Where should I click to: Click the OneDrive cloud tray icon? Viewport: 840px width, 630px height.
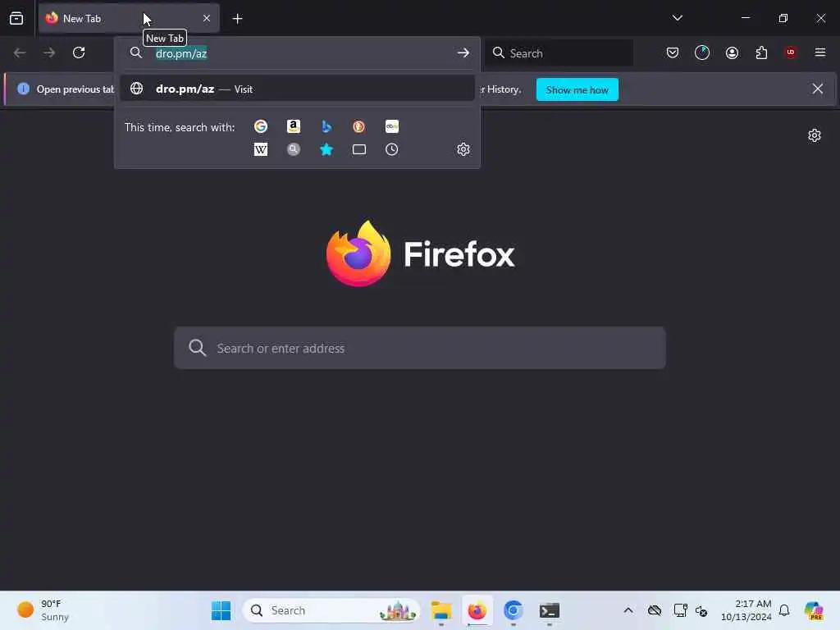[x=655, y=610]
